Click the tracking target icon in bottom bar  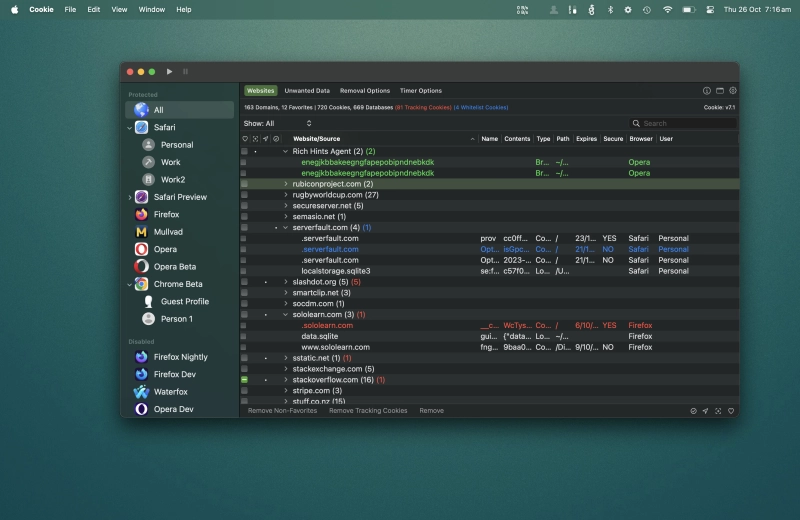pyautogui.click(x=718, y=411)
